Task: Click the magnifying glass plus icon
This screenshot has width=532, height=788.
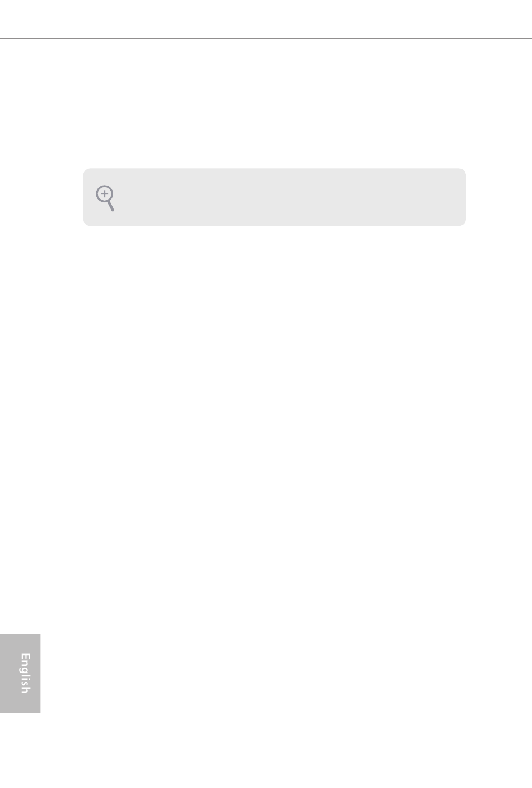Action: [x=105, y=198]
